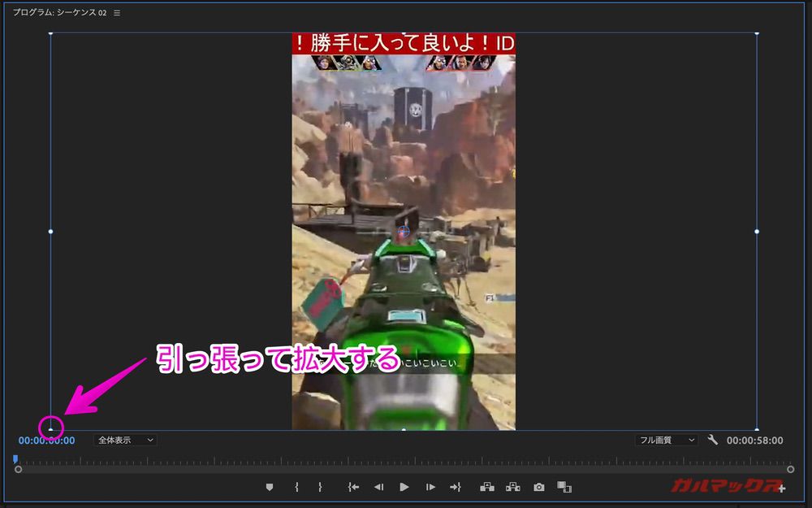Viewport: 812px width, 508px height.
Task: Jump to the Out point
Action: pyautogui.click(x=456, y=487)
